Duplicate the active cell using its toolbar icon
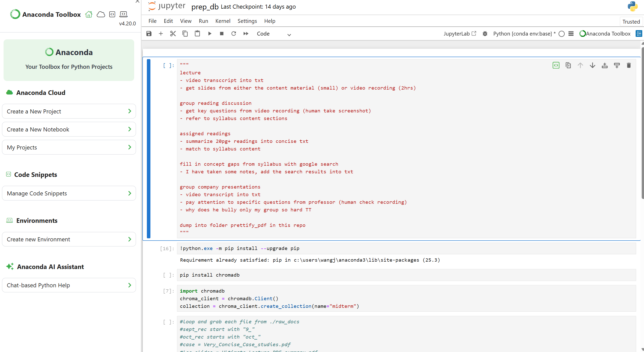644x352 pixels. click(568, 65)
